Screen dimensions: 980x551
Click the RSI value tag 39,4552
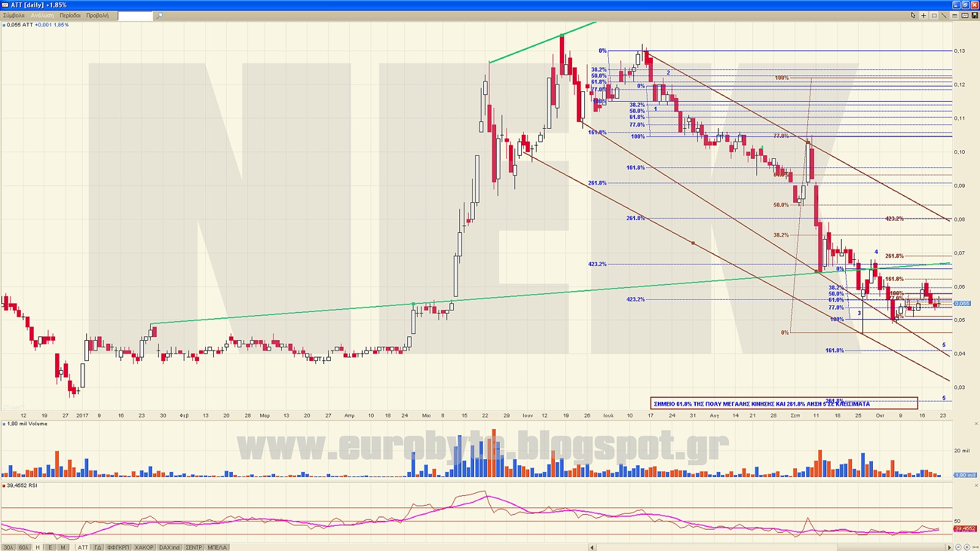(x=965, y=528)
